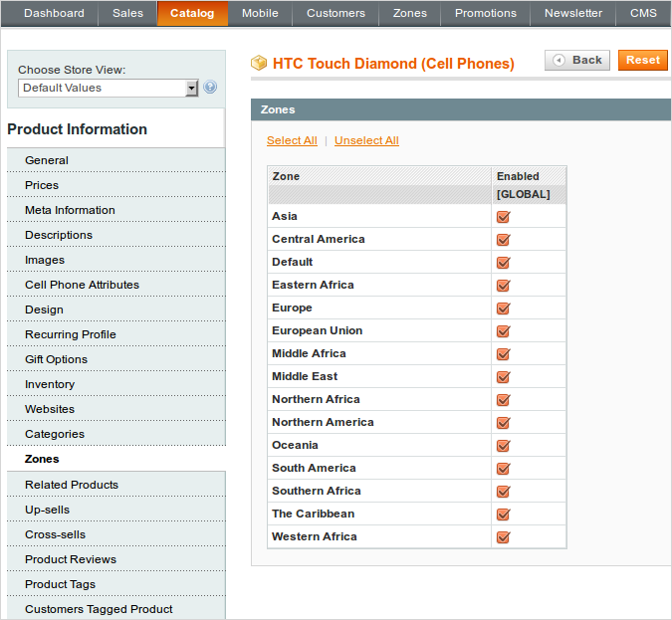This screenshot has width=672, height=620.
Task: Open the Mobile menu
Action: pyautogui.click(x=260, y=13)
